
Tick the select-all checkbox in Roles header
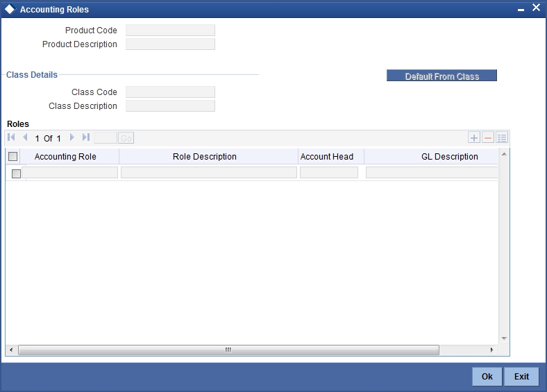pos(13,157)
